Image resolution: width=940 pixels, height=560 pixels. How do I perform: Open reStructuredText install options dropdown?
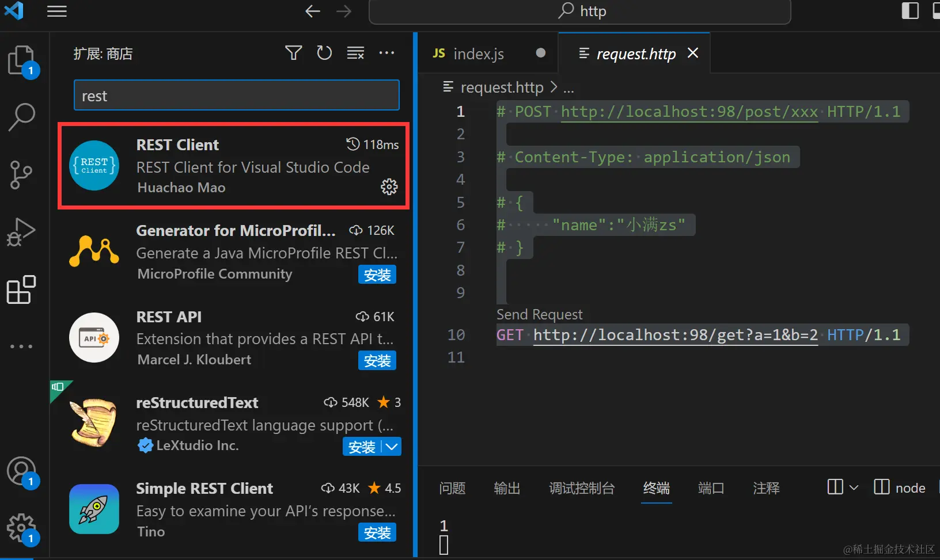click(392, 447)
